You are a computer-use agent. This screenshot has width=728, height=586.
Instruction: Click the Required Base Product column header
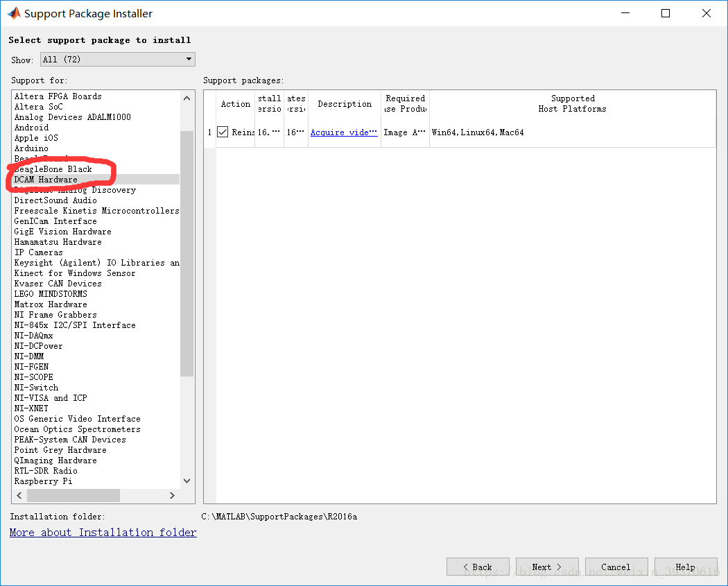[406, 103]
